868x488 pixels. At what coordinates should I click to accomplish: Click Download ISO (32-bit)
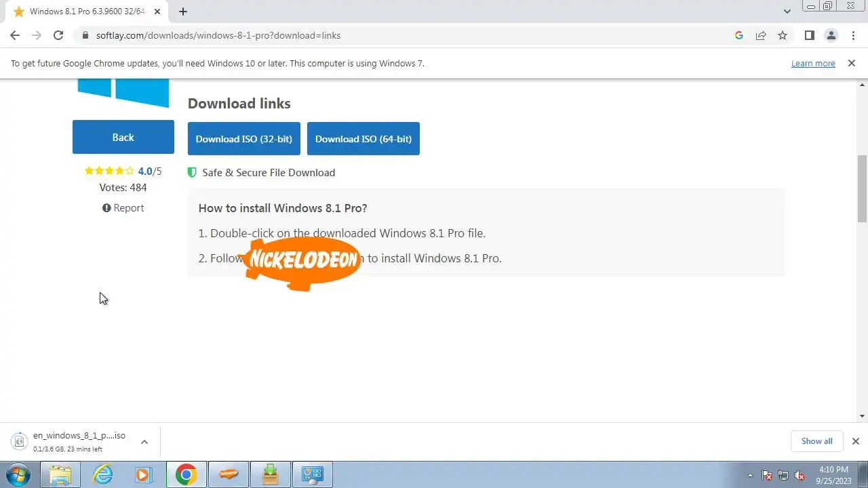244,138
